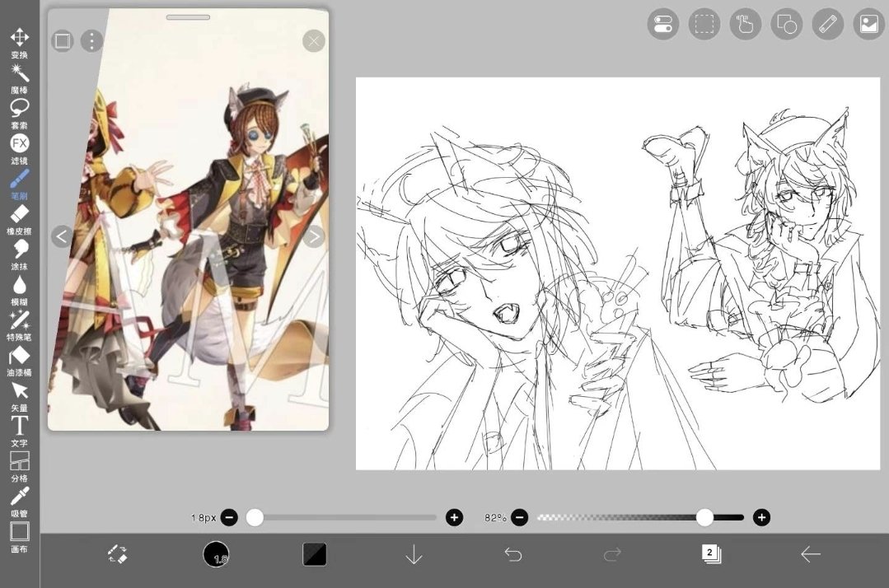889x588 pixels.
Task: Increase opacity with plus button
Action: point(761,517)
